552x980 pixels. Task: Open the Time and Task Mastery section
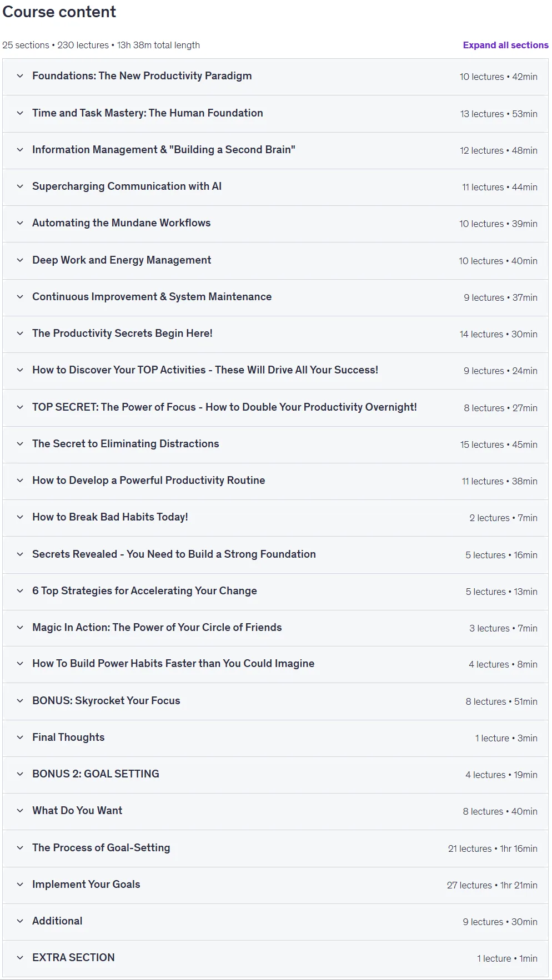click(x=275, y=113)
